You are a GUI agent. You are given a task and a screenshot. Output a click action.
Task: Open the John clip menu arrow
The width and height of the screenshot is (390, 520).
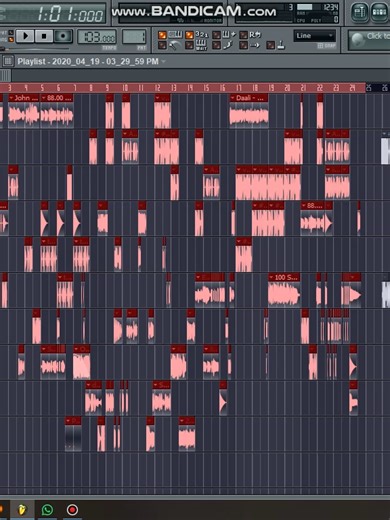pyautogui.click(x=11, y=98)
